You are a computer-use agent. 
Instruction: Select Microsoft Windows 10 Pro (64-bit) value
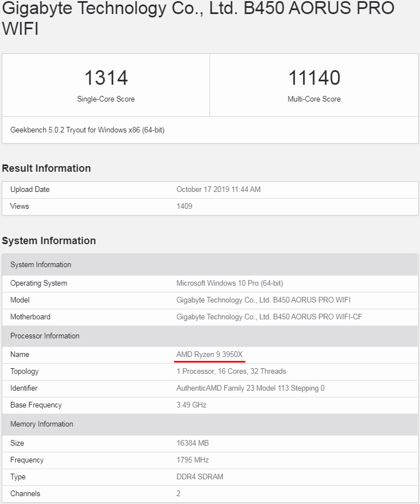tap(230, 283)
